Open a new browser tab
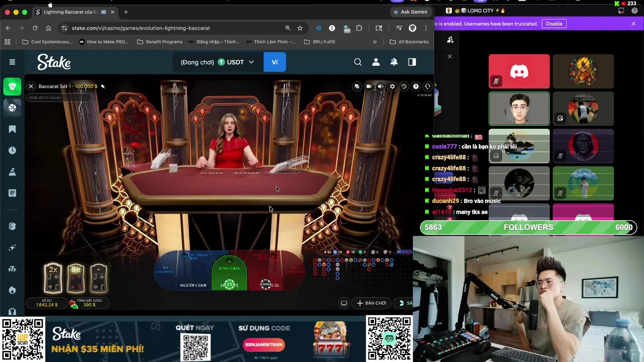644x362 pixels. coord(126,12)
